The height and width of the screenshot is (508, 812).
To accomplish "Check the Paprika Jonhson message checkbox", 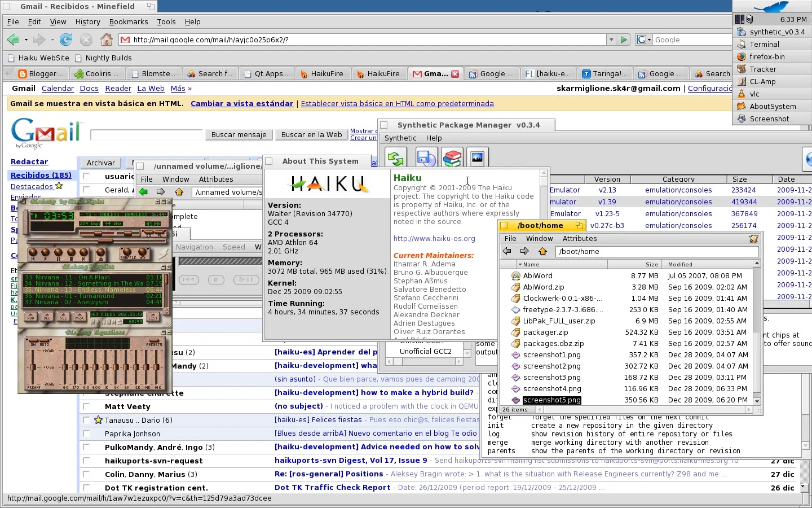I will [x=86, y=433].
